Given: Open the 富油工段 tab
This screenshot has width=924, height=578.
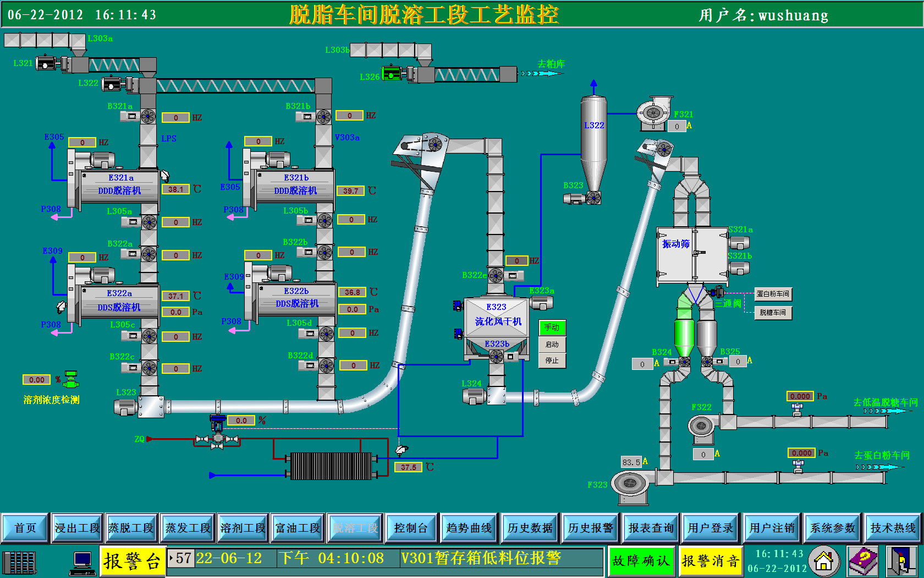Looking at the screenshot, I should click(x=298, y=528).
